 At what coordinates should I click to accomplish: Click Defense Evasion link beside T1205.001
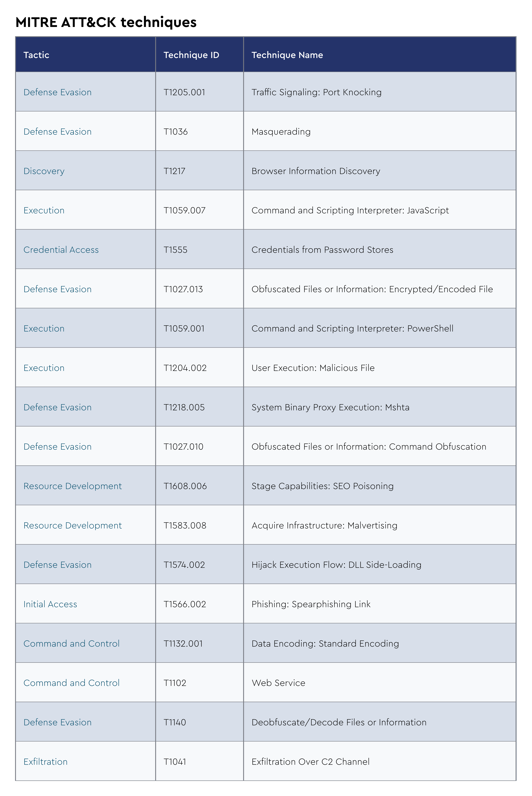click(57, 92)
